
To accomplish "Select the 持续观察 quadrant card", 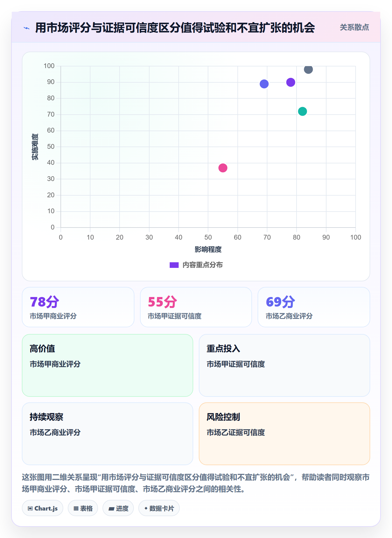I will (108, 434).
